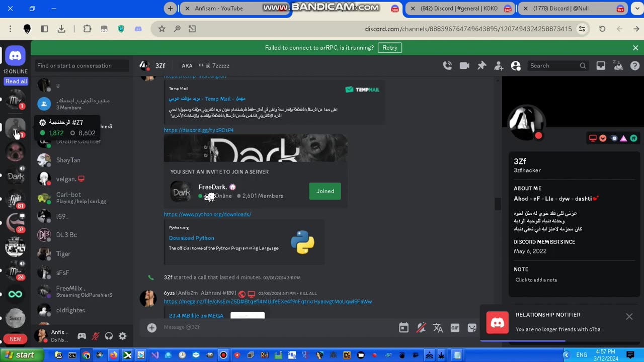Hide the user profile panel icon
This screenshot has height=362, width=644.
click(x=516, y=65)
